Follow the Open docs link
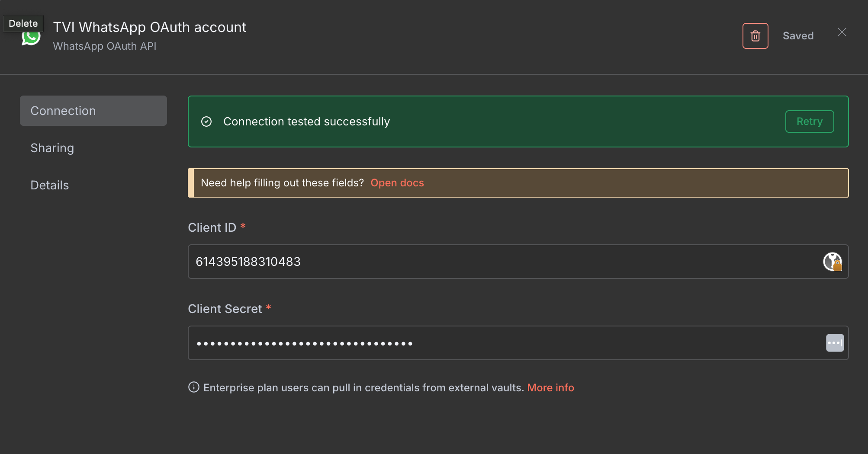868x454 pixels. (x=397, y=183)
